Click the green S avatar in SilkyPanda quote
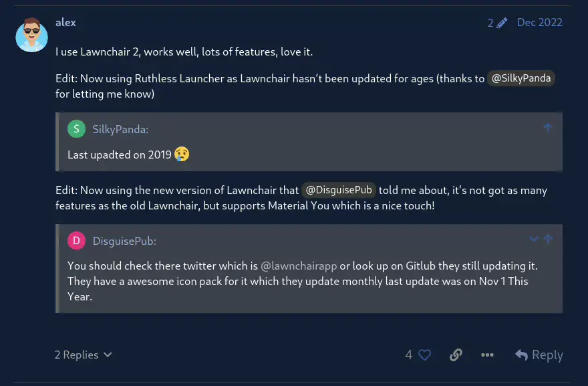The height and width of the screenshot is (386, 588). (77, 129)
